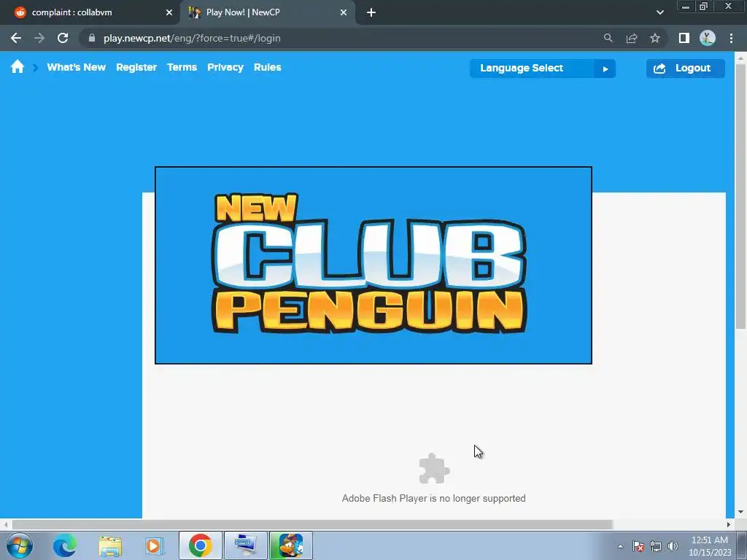Open the zoom magnifier in address bar

click(608, 38)
